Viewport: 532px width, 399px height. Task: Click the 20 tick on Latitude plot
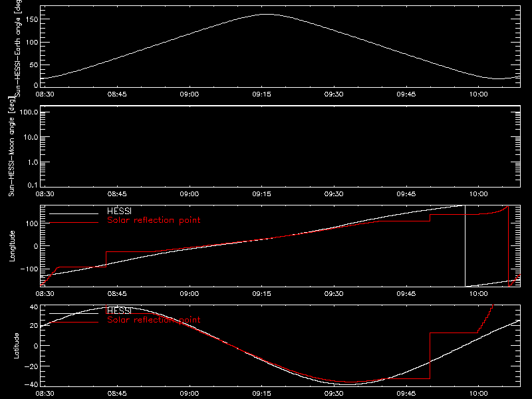point(34,326)
